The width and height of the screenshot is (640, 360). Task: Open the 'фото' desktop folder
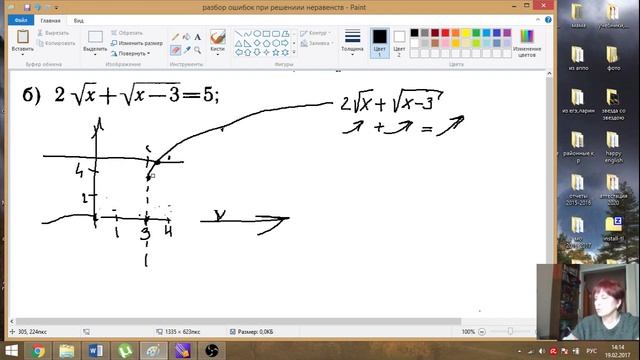pyautogui.click(x=613, y=58)
